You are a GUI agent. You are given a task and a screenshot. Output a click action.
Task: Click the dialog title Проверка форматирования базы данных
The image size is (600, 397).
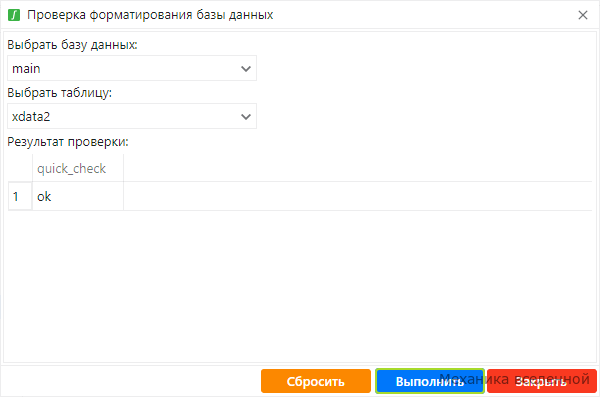[150, 15]
